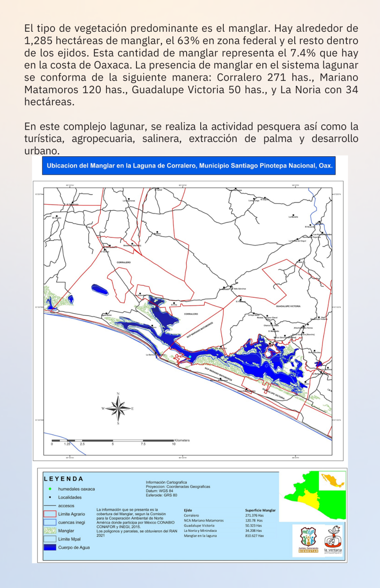Click the Limite Mpal legend box
Viewport: 380px width, 588px height.
50,539
